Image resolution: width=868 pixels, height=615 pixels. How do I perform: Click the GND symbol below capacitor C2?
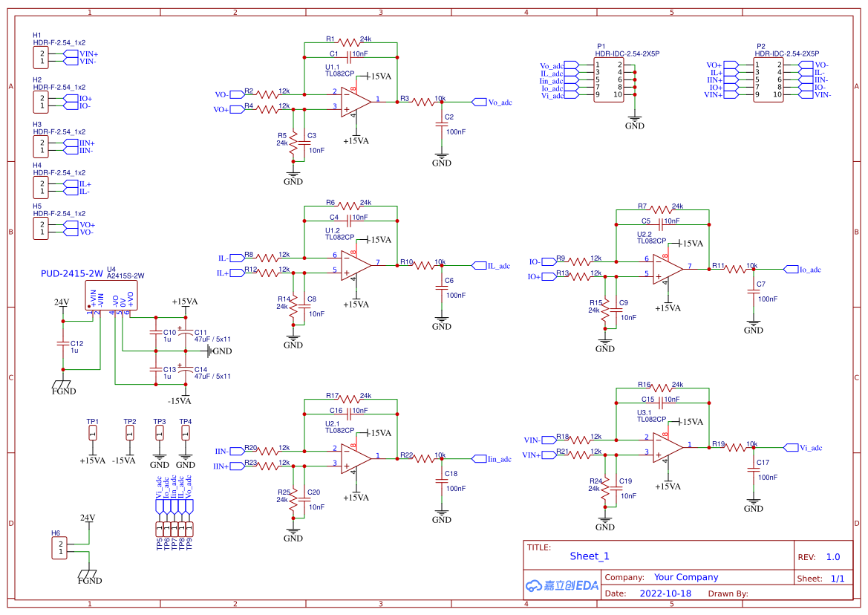pos(442,156)
